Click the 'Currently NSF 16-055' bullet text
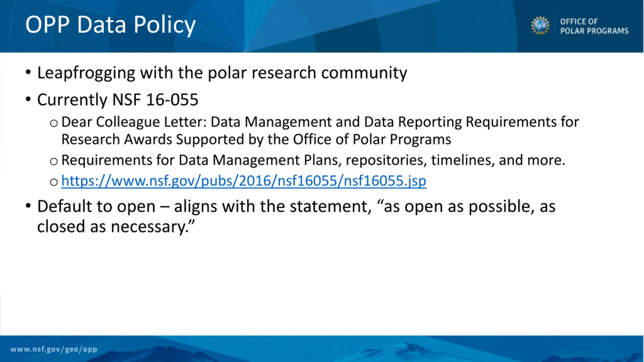 pyautogui.click(x=118, y=100)
